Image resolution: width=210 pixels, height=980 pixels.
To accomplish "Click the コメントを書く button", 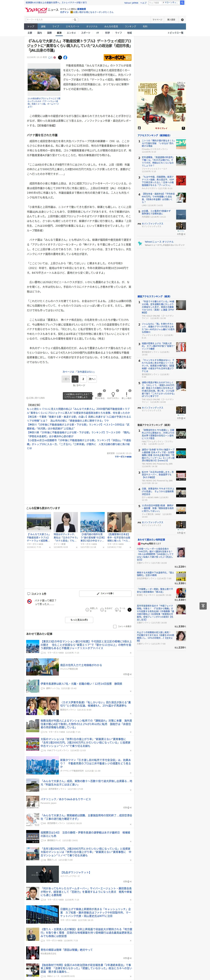I will tap(105, 594).
